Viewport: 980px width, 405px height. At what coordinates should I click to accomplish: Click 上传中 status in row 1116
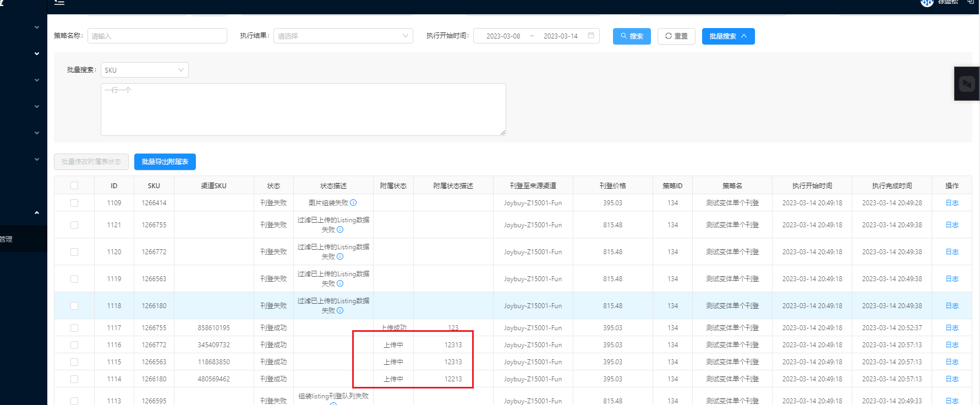(x=393, y=345)
